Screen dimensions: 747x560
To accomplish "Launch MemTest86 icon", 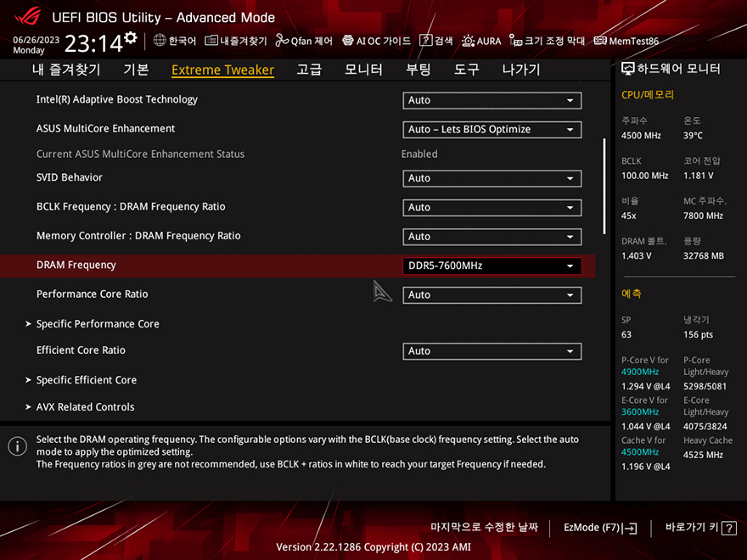I will [x=600, y=41].
